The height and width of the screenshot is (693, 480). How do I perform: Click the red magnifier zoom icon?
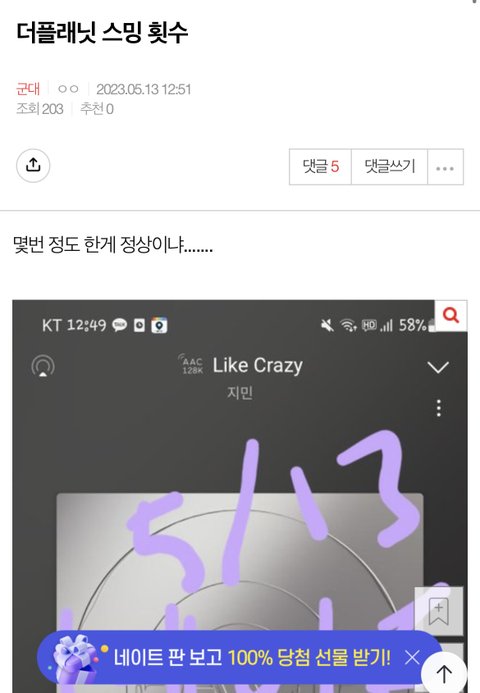pyautogui.click(x=451, y=316)
